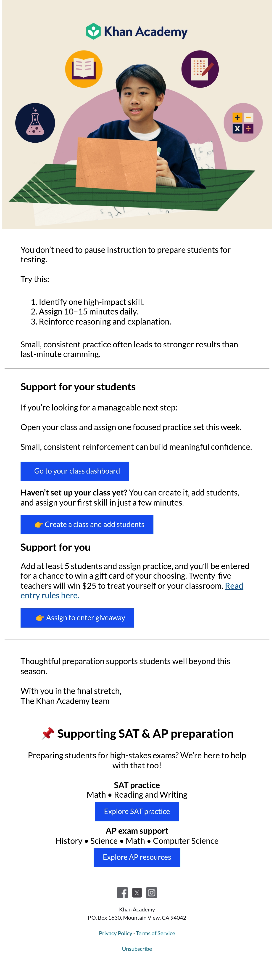This screenshot has height=980, width=274.
Task: Click Go to your class dashboard button
Action: pos(75,471)
